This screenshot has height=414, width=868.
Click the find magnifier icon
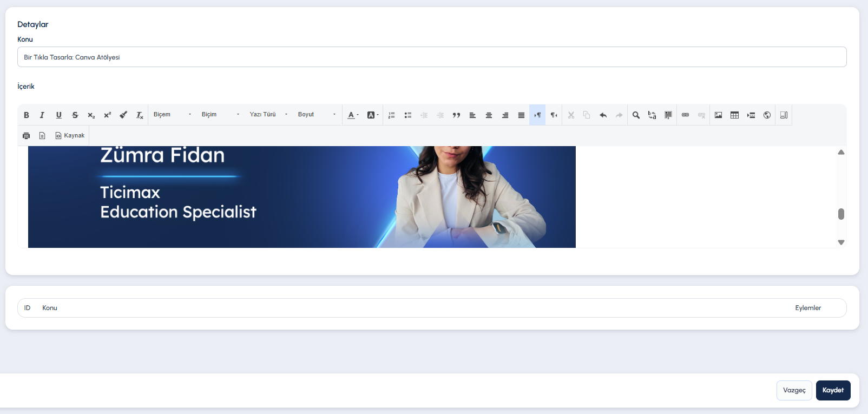click(636, 115)
